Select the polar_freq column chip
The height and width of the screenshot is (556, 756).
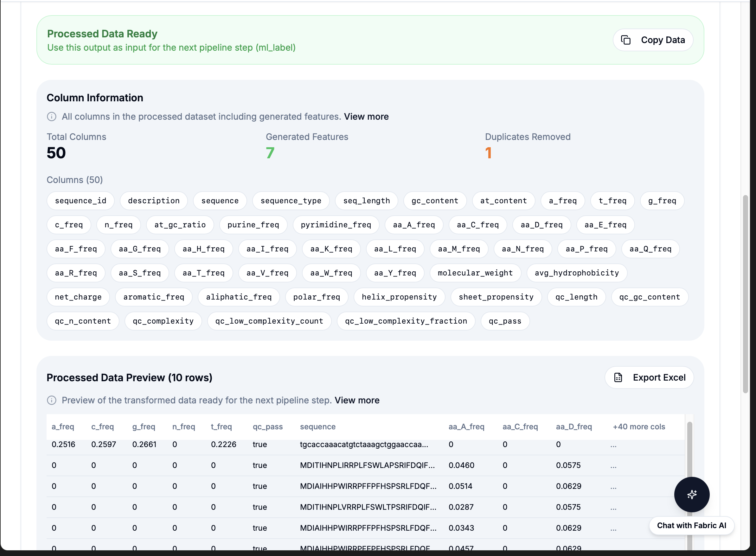[317, 297]
